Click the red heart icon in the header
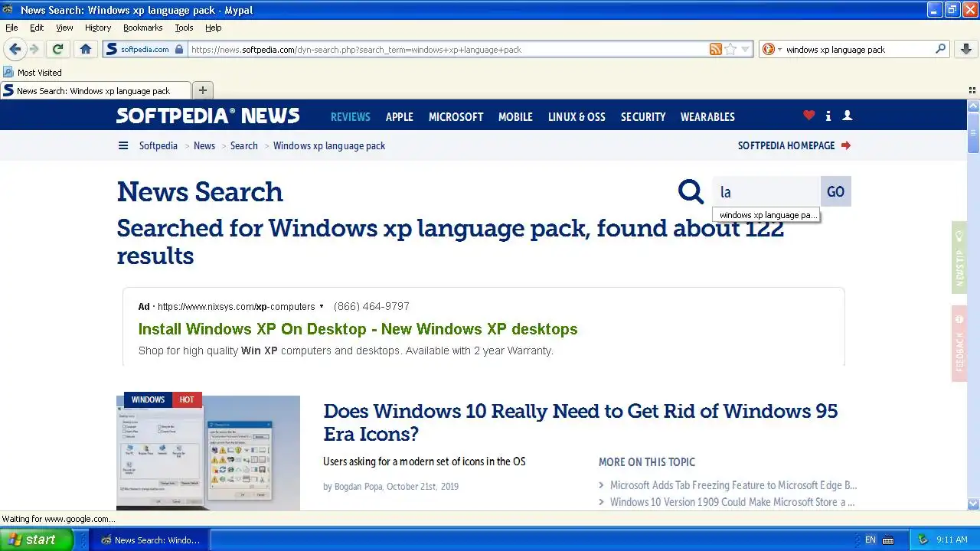This screenshot has height=551, width=980. [809, 116]
